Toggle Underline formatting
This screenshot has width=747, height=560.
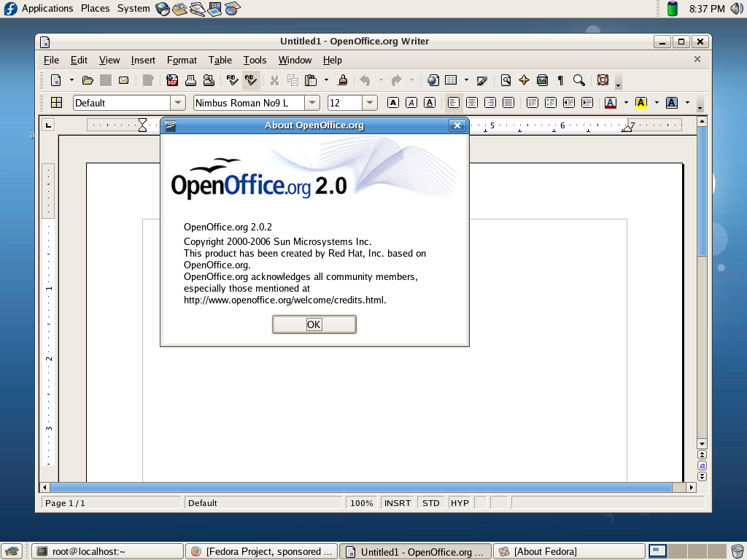[429, 102]
